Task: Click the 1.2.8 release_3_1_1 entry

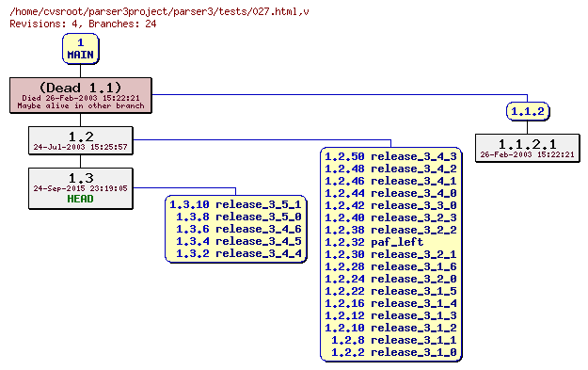Action: click(x=394, y=340)
